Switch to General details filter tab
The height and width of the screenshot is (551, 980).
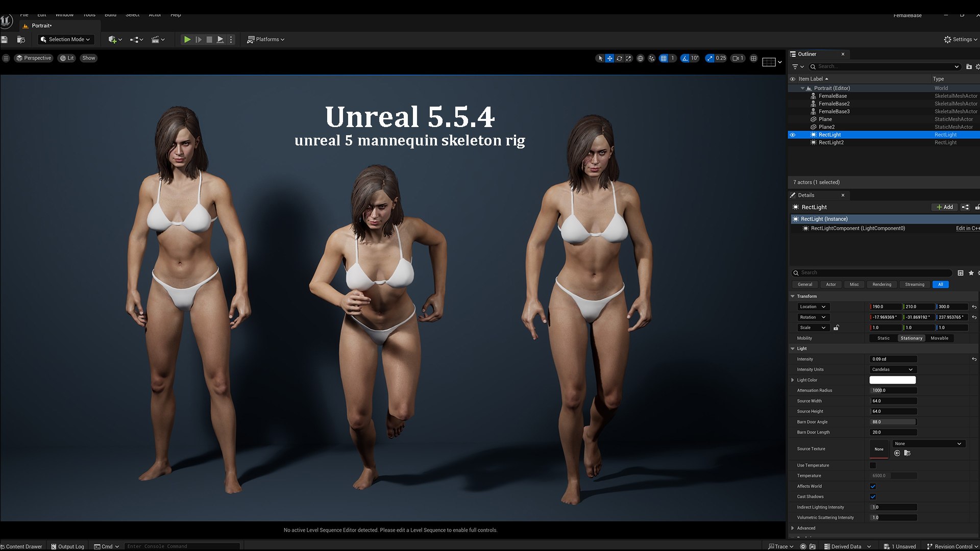pyautogui.click(x=804, y=285)
